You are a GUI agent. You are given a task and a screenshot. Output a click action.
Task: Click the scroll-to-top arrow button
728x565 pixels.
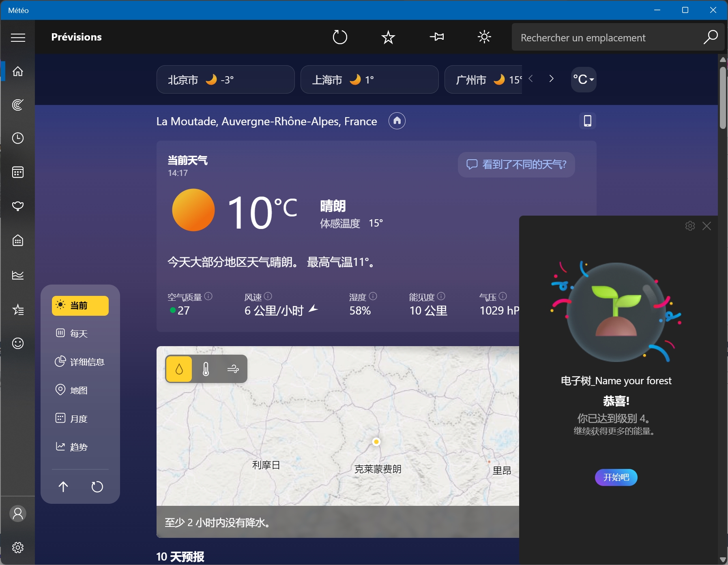63,486
